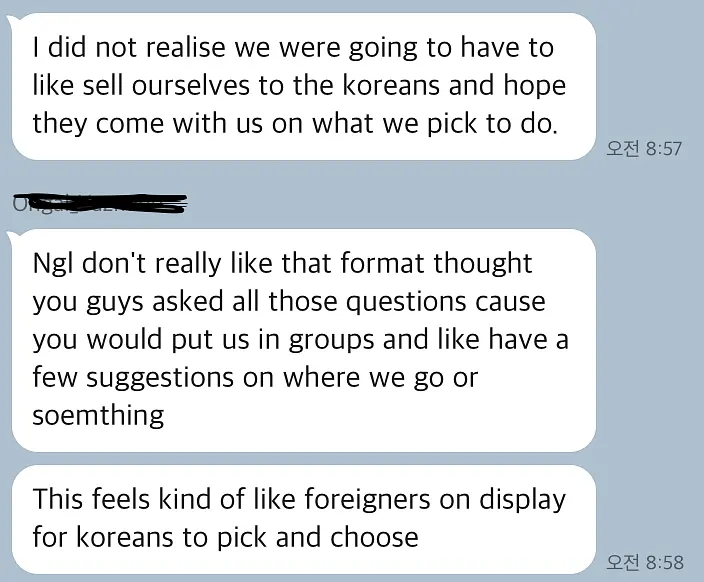
Task: Tap the "foreigners on display" message bubble
Action: (x=304, y=519)
